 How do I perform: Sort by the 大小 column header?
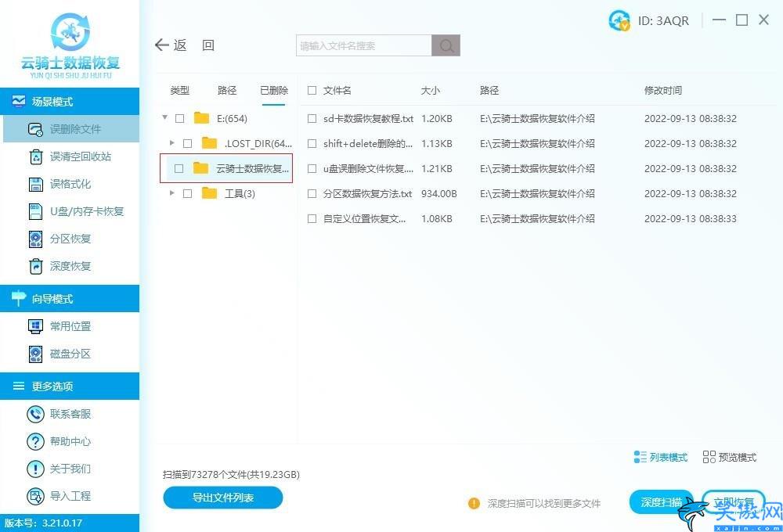tap(431, 90)
